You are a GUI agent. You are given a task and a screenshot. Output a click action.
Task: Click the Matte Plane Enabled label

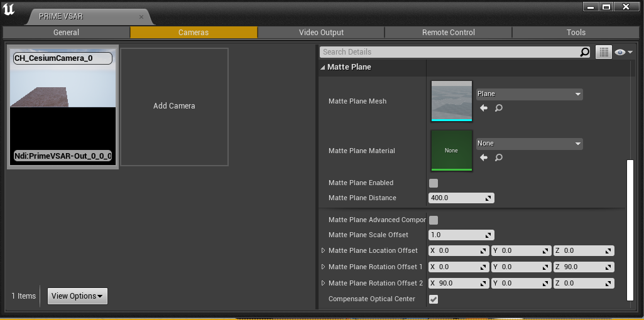(361, 183)
